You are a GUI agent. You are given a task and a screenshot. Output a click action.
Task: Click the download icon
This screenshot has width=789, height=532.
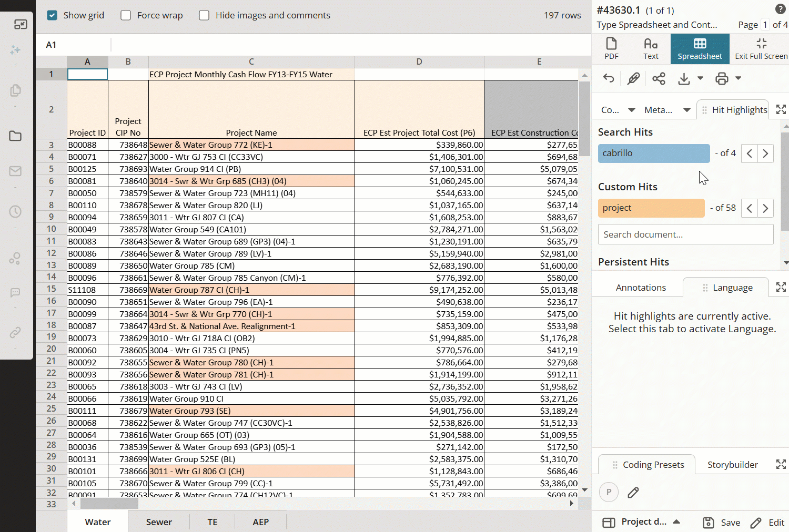684,79
